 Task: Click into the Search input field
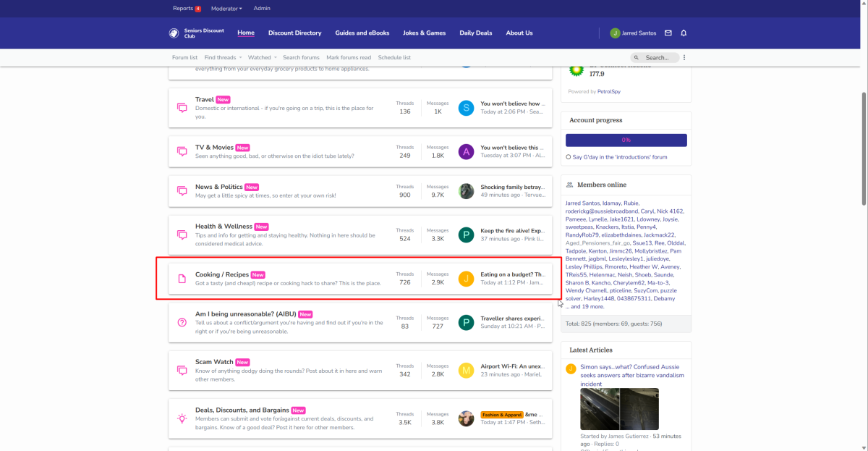point(660,58)
